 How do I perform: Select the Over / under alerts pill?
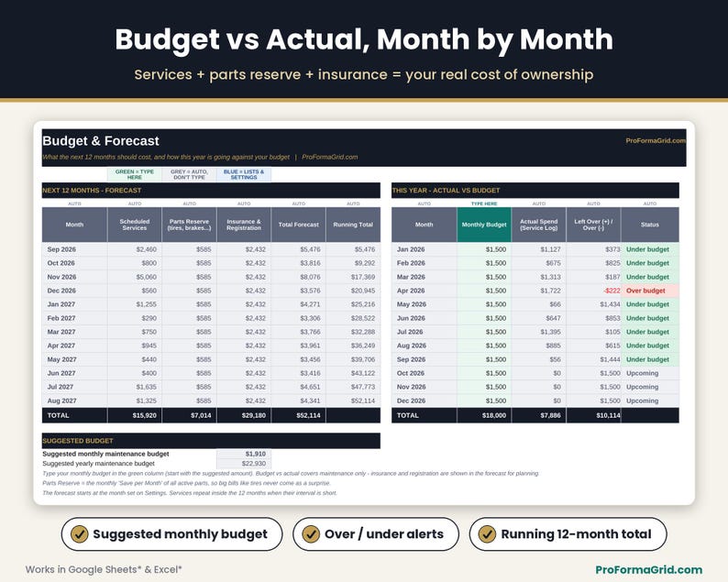click(376, 534)
